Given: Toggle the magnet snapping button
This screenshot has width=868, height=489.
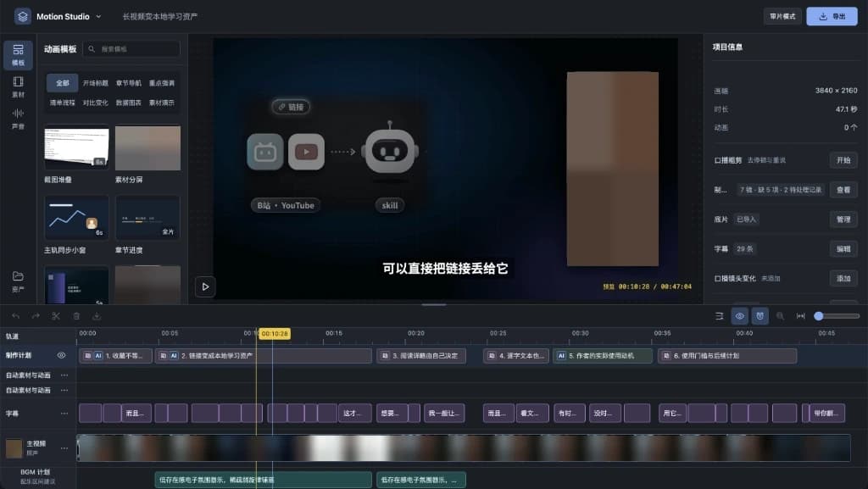Looking at the screenshot, I should pyautogui.click(x=760, y=316).
